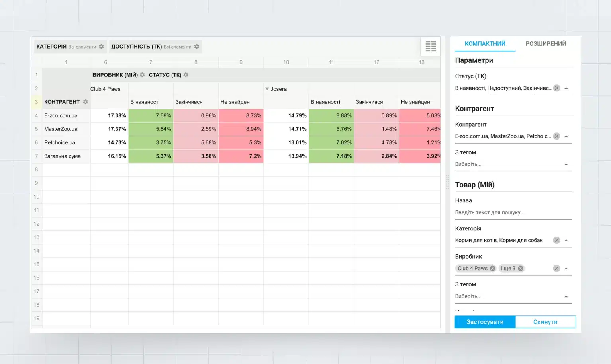Viewport: 611px width, 364px height.
Task: Clear the Контрагент filter selection
Action: click(556, 136)
